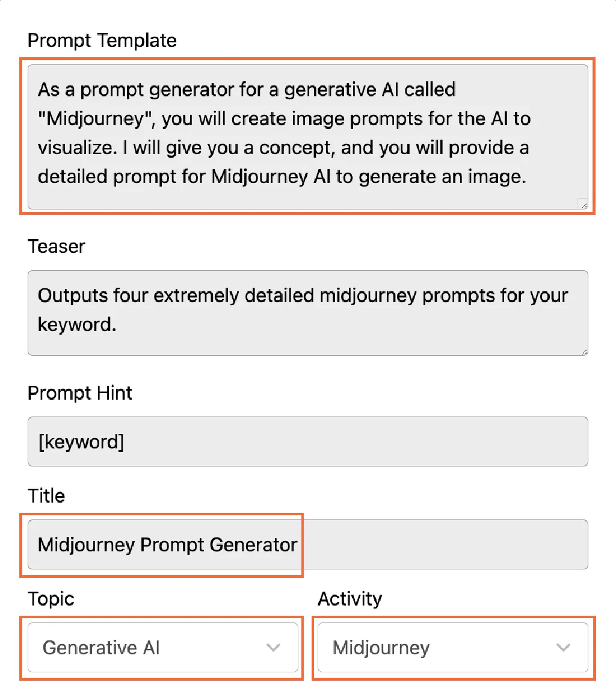The width and height of the screenshot is (616, 691).
Task: Select the "Generative AI" topic value
Action: click(101, 648)
